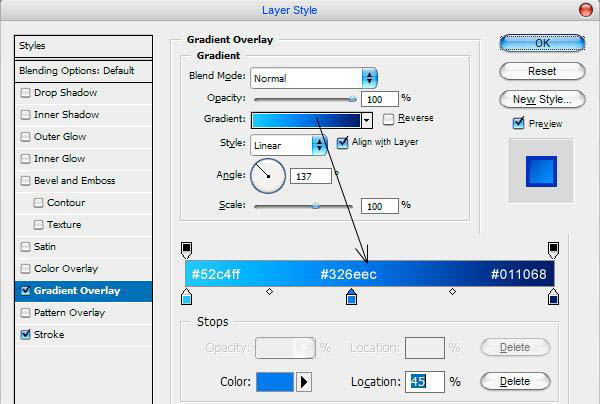Screen dimensions: 600x404
Task: Enable the Drop Shadow checkbox
Action: coord(25,93)
